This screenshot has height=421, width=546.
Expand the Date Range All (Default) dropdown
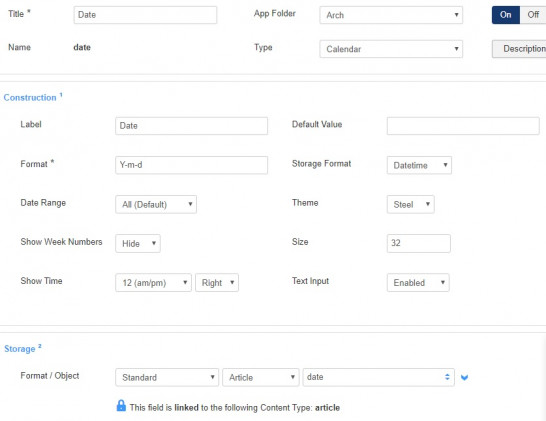pyautogui.click(x=156, y=204)
